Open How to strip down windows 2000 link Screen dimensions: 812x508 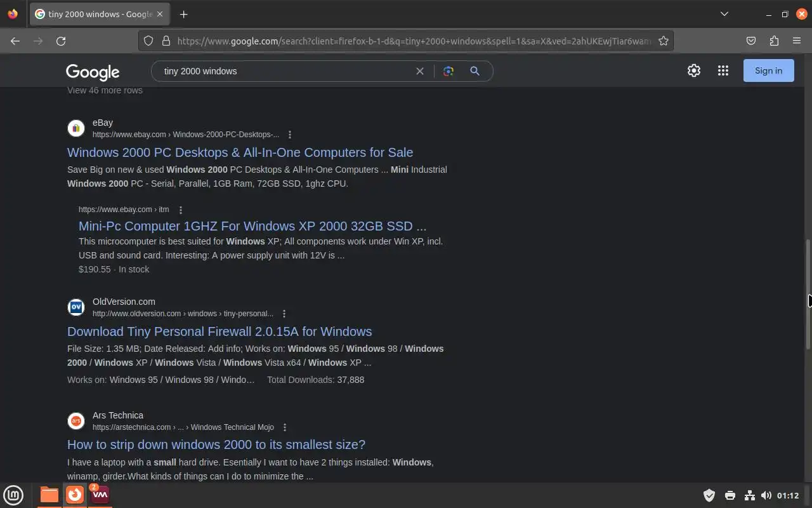[216, 444]
